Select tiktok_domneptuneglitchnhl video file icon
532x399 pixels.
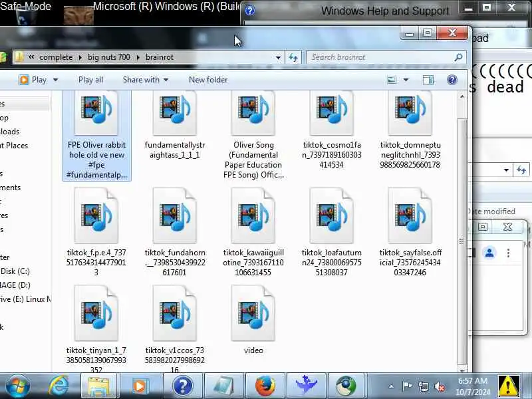point(410,112)
